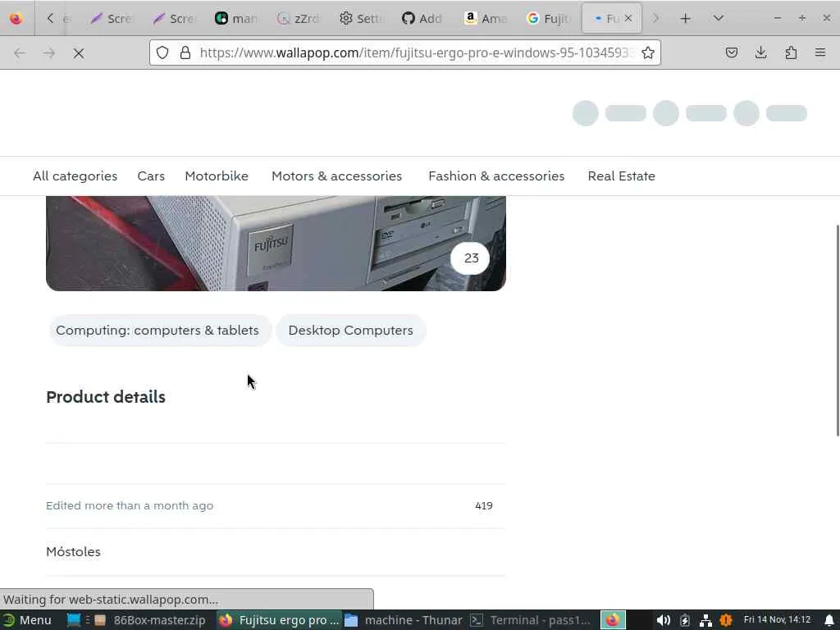View site security padlock information
840x630 pixels.
[185, 52]
